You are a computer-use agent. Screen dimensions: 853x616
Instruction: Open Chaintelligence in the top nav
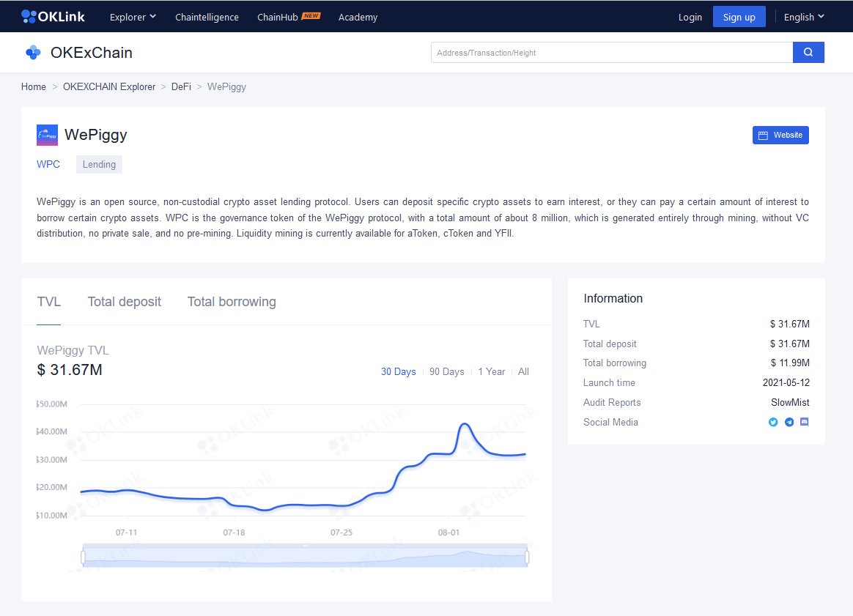(x=207, y=17)
